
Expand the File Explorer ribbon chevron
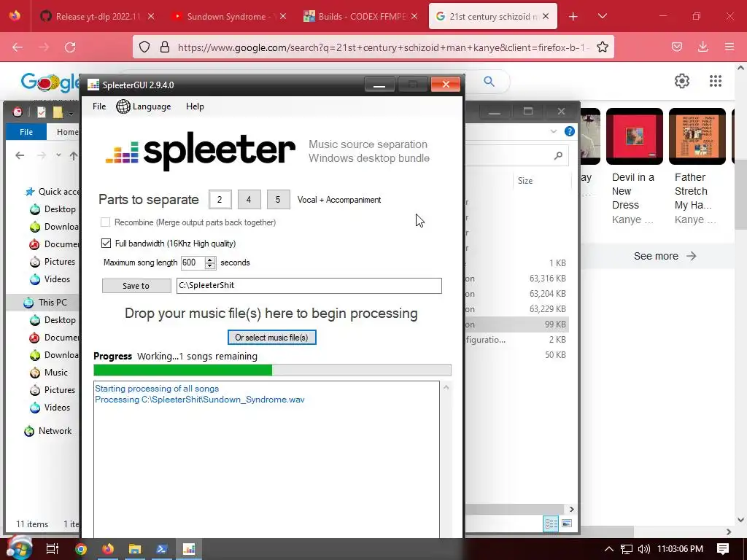point(553,131)
